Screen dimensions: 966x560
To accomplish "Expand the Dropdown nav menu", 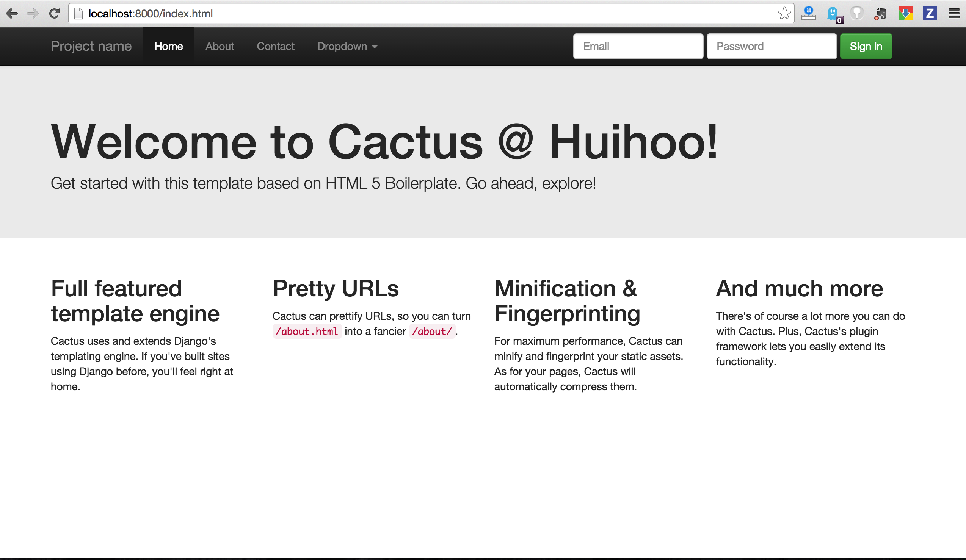I will point(347,46).
